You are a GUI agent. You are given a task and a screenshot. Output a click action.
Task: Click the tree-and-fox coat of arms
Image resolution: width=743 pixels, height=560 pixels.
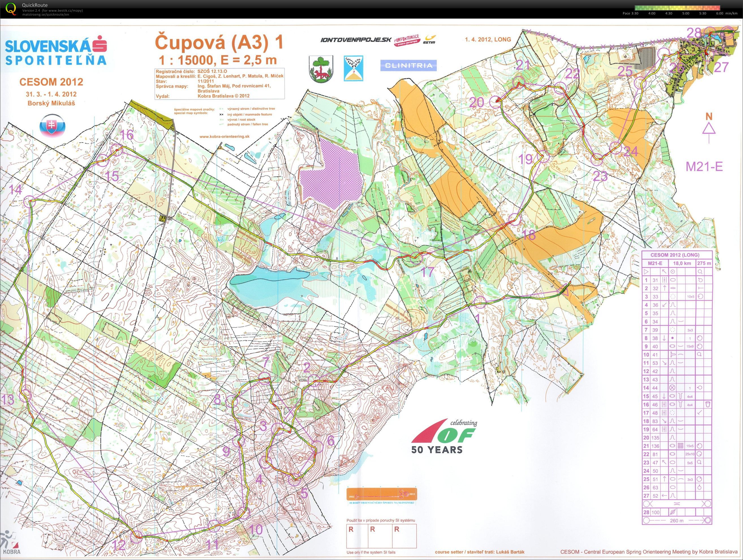[321, 70]
